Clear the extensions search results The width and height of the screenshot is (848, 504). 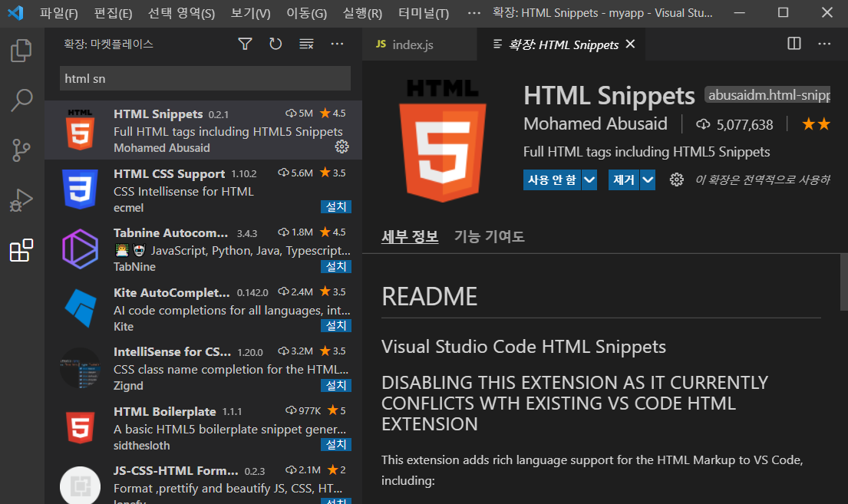[x=307, y=44]
